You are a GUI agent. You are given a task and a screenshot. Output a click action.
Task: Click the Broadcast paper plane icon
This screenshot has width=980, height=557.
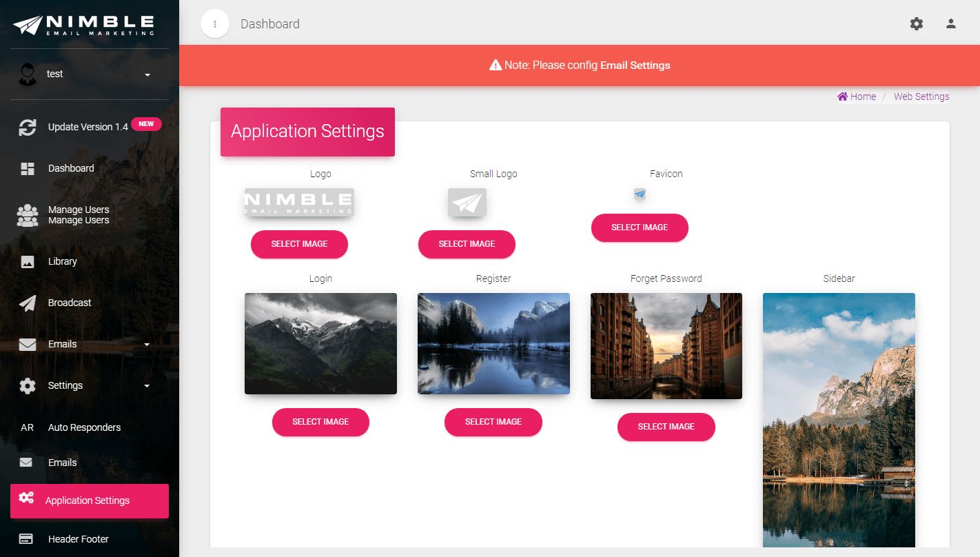click(28, 303)
